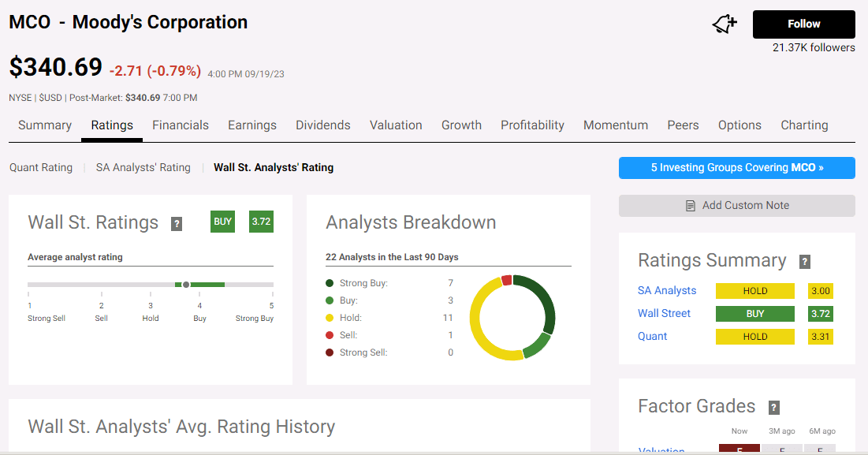Click the Strong Buy count of 7
This screenshot has width=868, height=455.
pos(451,283)
